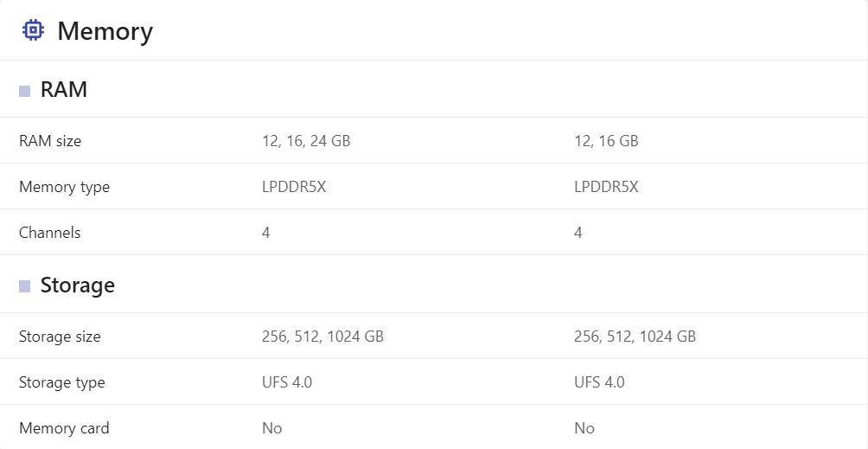This screenshot has height=449, width=868.
Task: Click the second device's Memory card "No"
Action: point(584,428)
